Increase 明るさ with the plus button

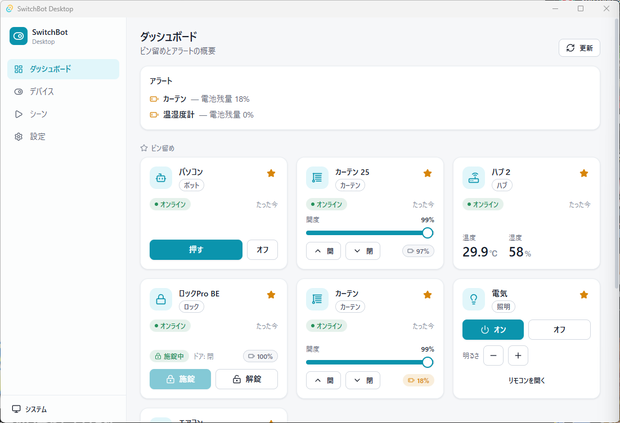coord(518,356)
